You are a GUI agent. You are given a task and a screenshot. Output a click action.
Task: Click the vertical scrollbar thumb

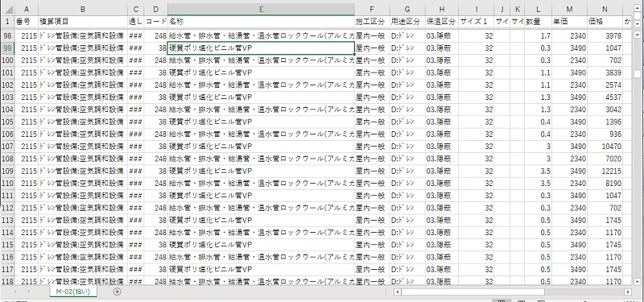coord(638,73)
